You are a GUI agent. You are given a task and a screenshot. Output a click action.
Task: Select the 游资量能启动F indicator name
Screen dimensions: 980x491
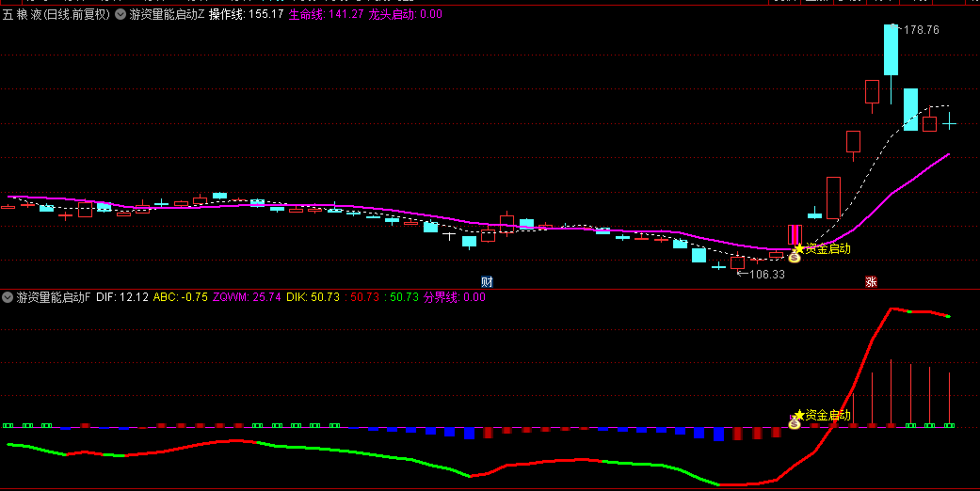pos(54,297)
